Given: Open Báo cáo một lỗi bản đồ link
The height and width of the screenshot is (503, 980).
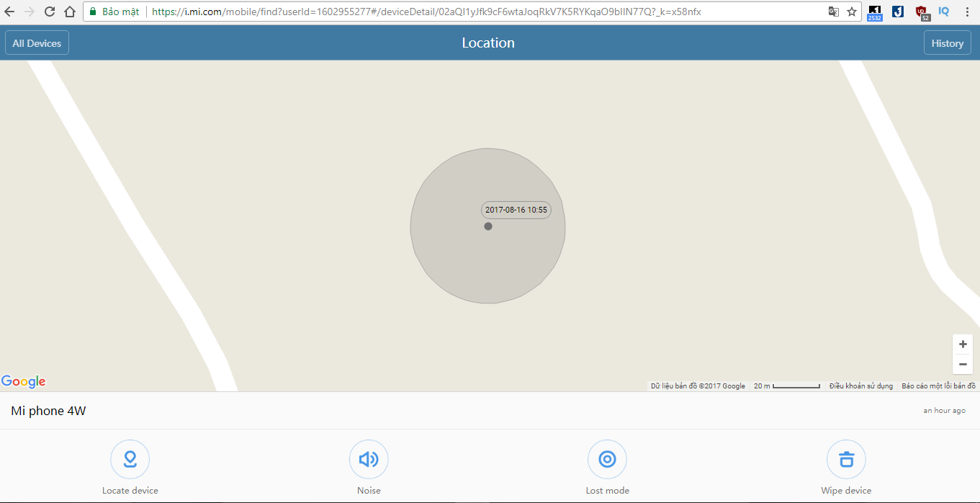Looking at the screenshot, I should click(x=938, y=386).
